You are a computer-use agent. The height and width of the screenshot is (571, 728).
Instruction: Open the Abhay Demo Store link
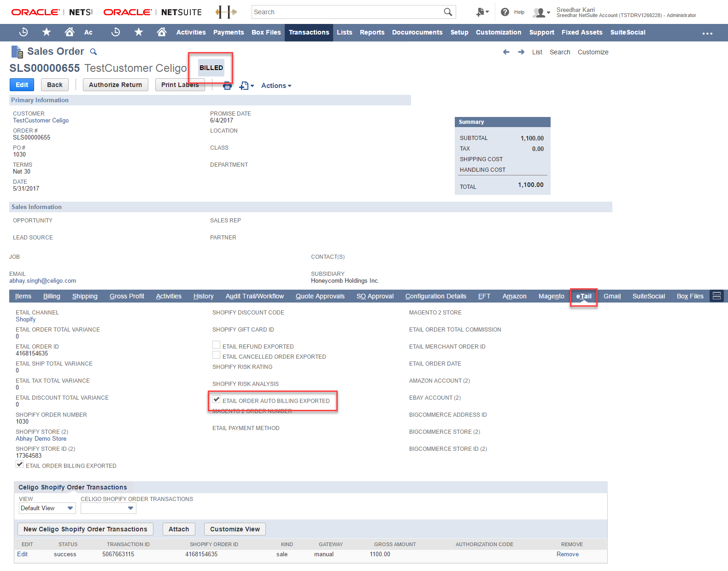[x=41, y=439]
